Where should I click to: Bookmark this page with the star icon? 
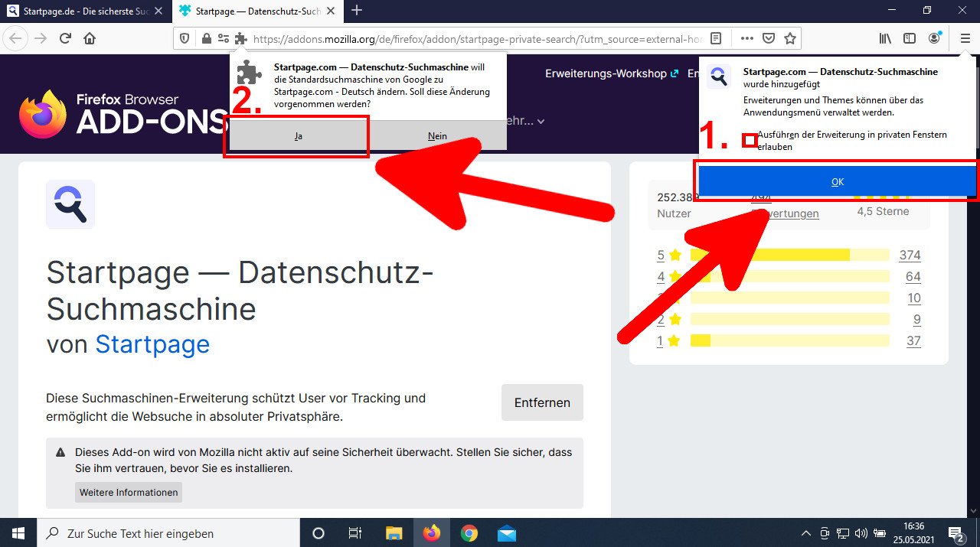(790, 38)
